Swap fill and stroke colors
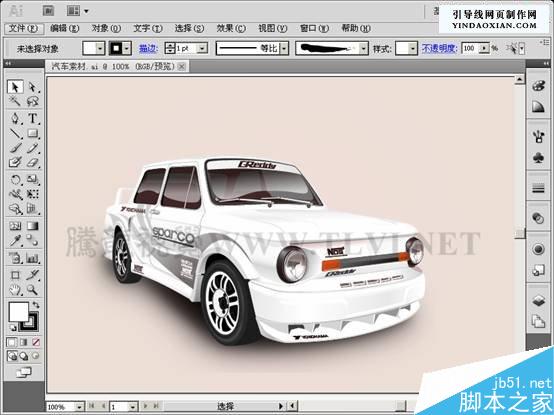 click(x=36, y=304)
